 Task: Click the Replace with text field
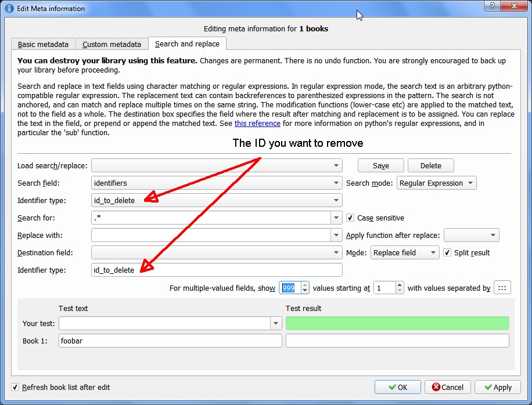211,235
